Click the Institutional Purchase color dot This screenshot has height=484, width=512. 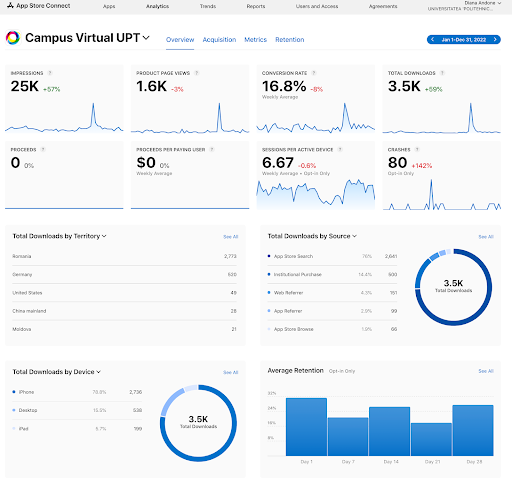point(269,274)
